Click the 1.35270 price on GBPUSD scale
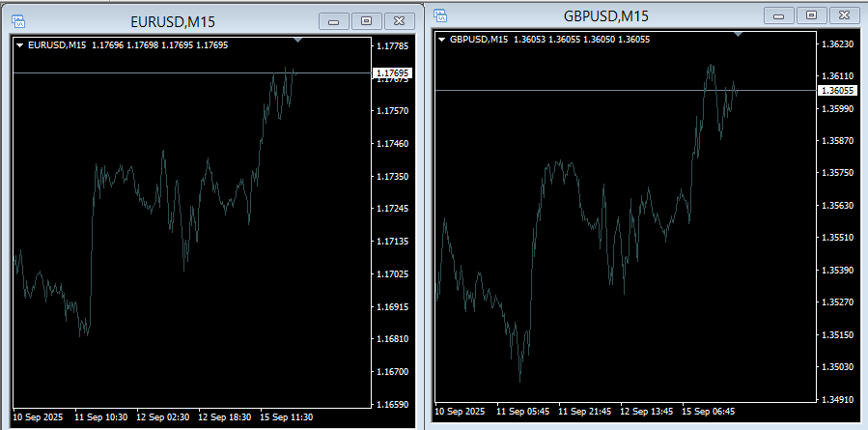 point(838,302)
